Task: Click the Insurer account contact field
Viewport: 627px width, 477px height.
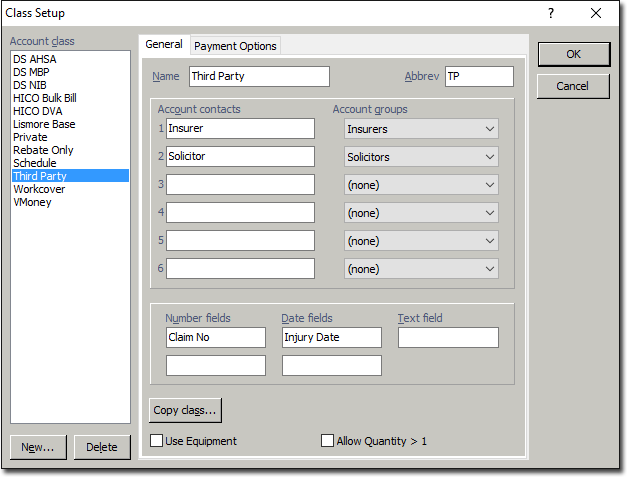Action: point(240,128)
